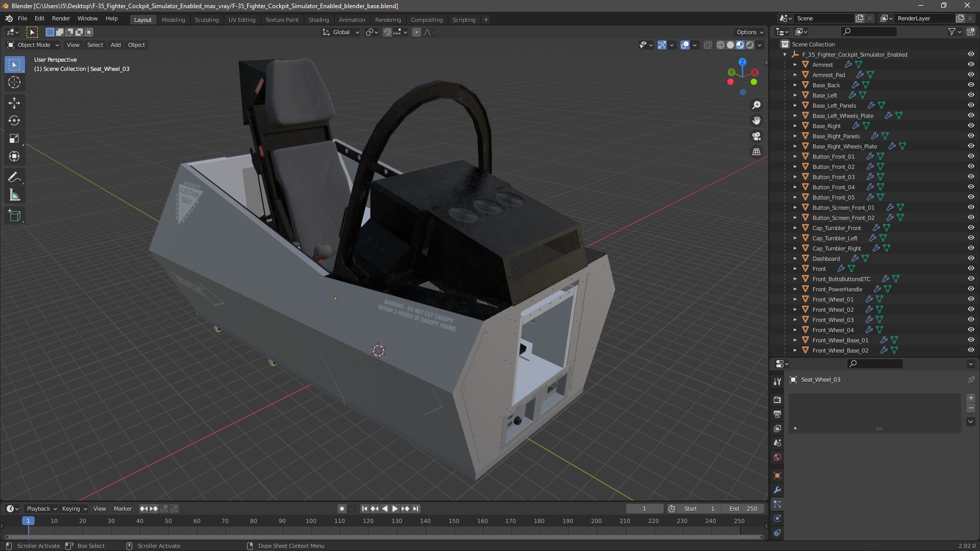This screenshot has width=980, height=551.
Task: Choose the Add Cube tool
Action: pyautogui.click(x=14, y=216)
